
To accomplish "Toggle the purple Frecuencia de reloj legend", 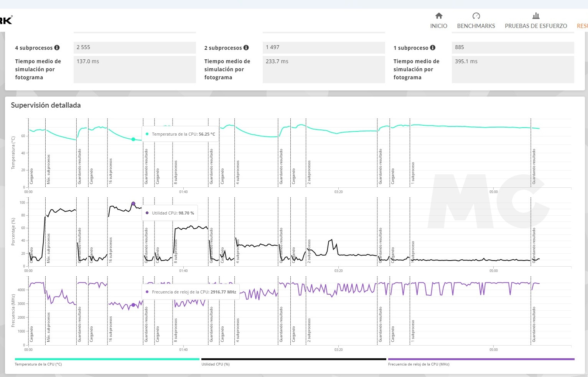I will (481, 359).
